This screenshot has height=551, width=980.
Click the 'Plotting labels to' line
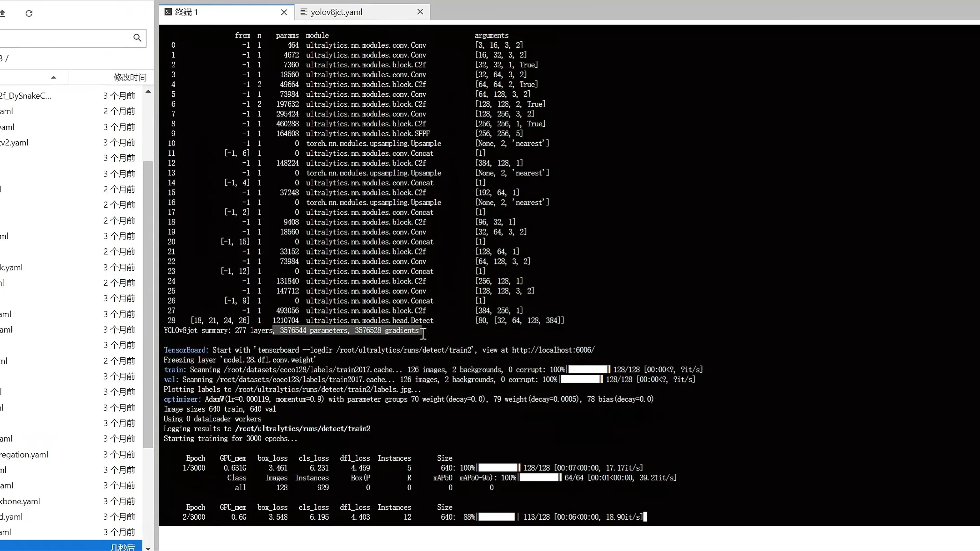[x=292, y=389]
